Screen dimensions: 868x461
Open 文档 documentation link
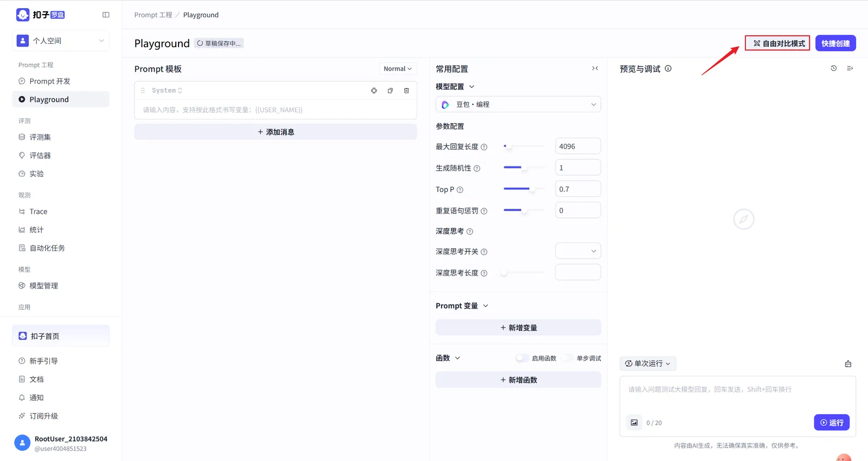pos(61,380)
